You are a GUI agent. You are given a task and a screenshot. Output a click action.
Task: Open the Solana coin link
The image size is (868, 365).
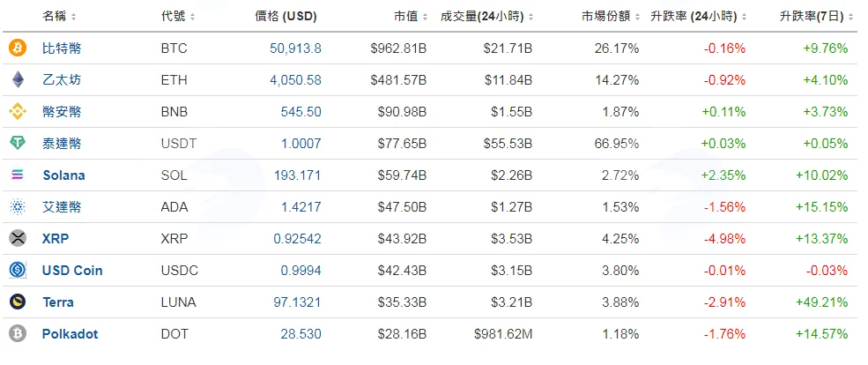click(x=63, y=175)
